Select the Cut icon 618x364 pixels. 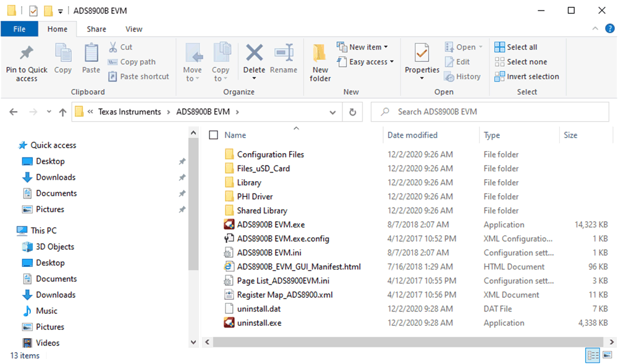pyautogui.click(x=121, y=46)
